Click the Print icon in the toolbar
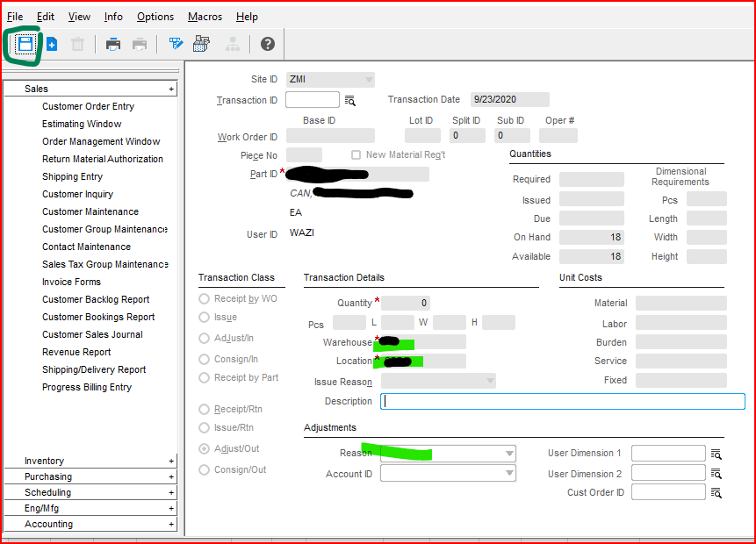Screen dimensions: 756x544 pos(113,44)
